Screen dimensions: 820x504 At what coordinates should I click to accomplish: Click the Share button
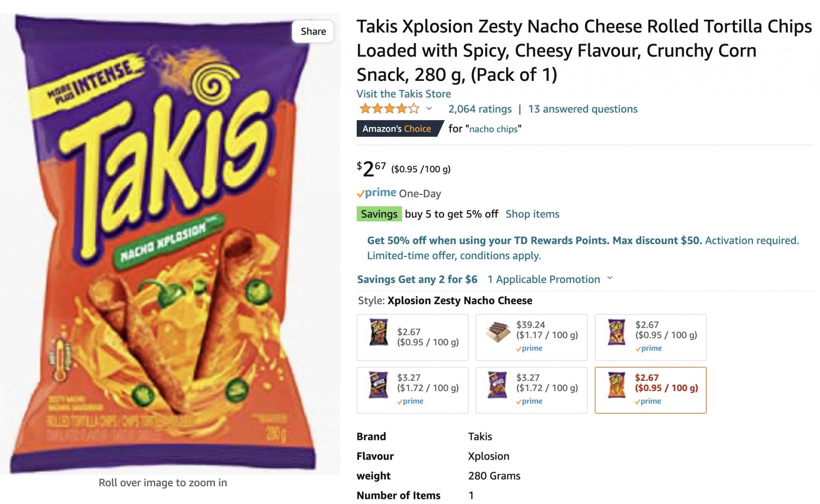tap(313, 31)
